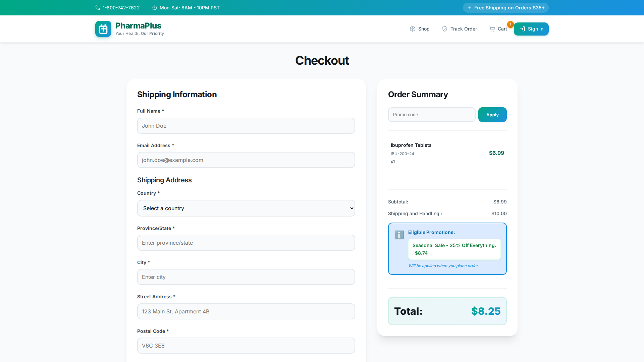Click the Shop menu item
644x362 pixels.
pos(424,29)
